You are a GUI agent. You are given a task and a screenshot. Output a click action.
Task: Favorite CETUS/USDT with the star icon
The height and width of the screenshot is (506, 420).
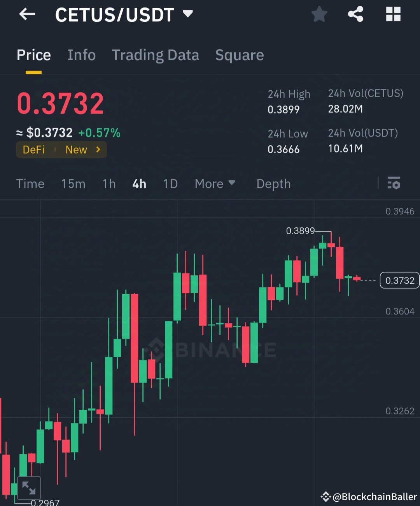coord(319,14)
